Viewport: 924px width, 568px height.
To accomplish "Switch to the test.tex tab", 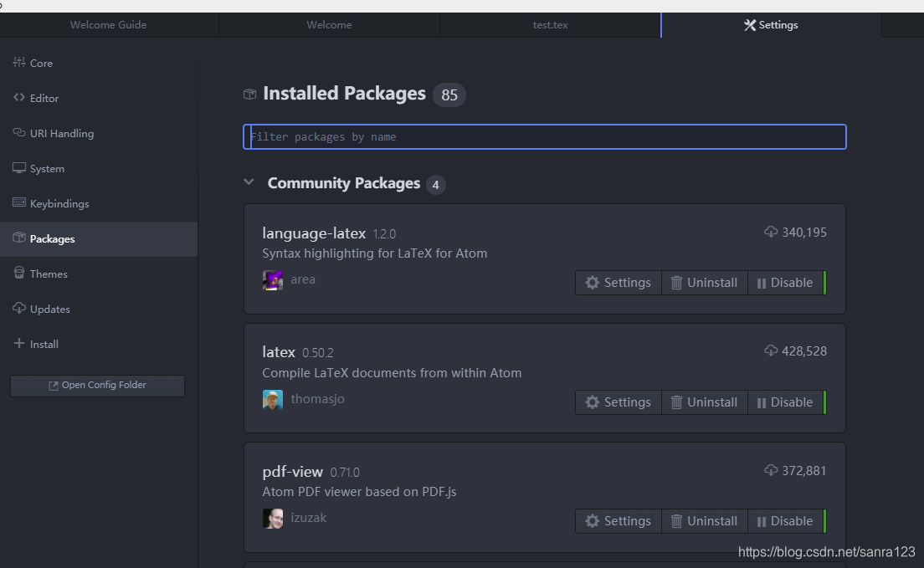I will click(x=550, y=25).
